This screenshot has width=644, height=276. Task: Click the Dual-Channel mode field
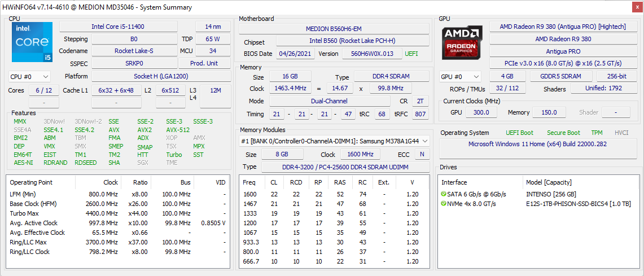[330, 101]
